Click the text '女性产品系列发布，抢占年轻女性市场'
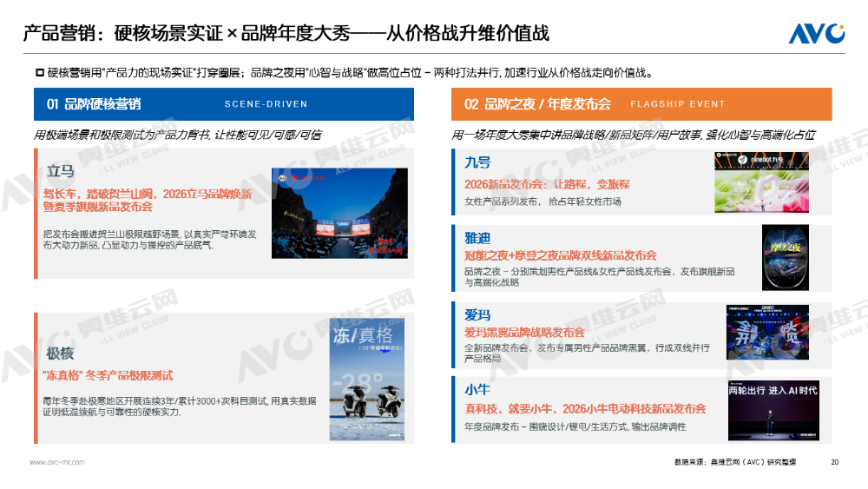Screen dimensions: 868x489 coord(542,202)
